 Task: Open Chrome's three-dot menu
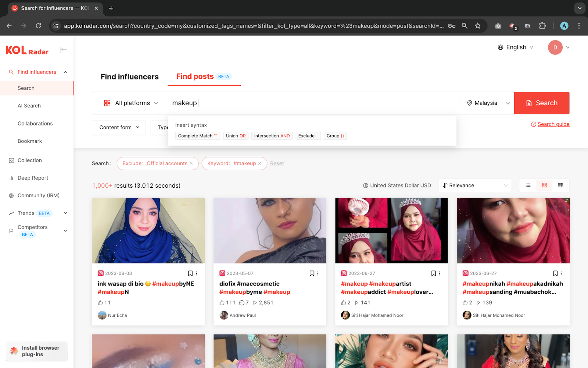tap(579, 26)
